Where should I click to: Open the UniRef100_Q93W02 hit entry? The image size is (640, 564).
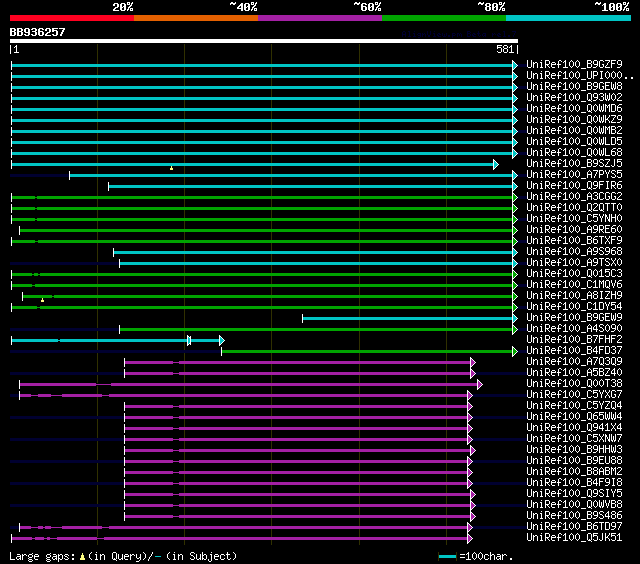coord(574,98)
